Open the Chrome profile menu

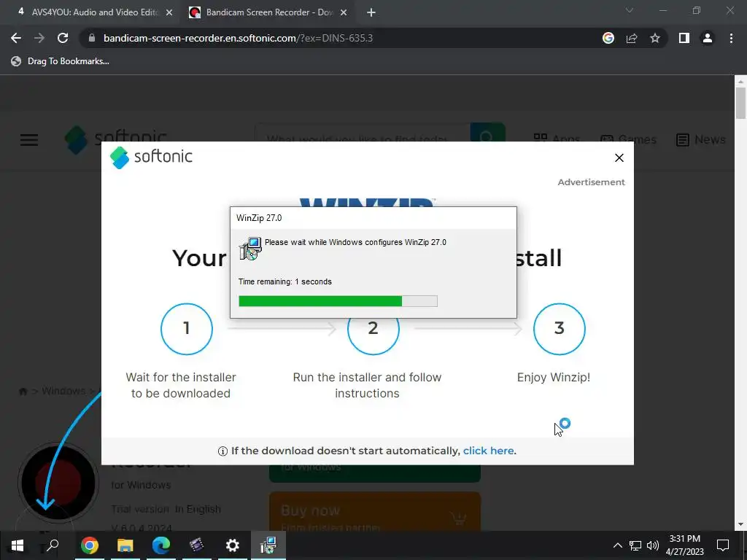tap(708, 38)
